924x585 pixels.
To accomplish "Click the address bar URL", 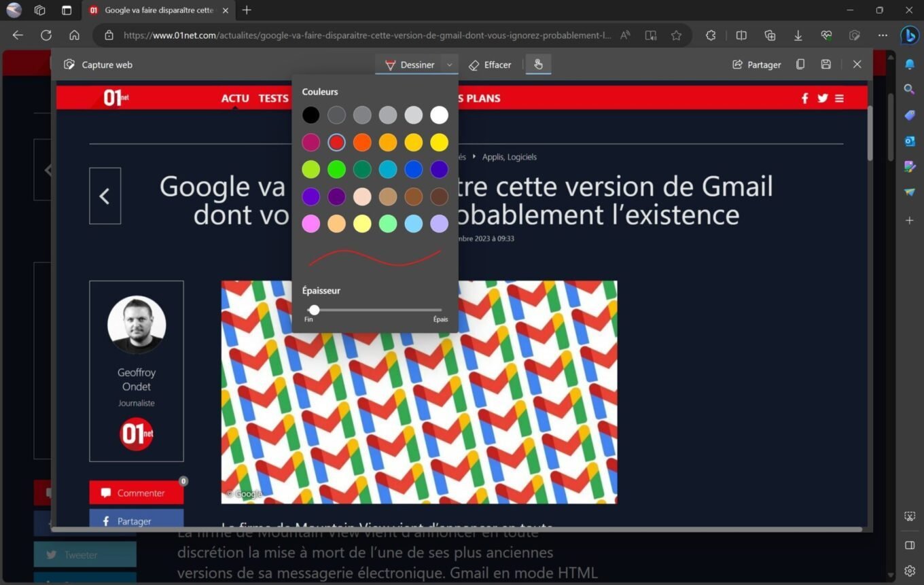I will pos(367,35).
